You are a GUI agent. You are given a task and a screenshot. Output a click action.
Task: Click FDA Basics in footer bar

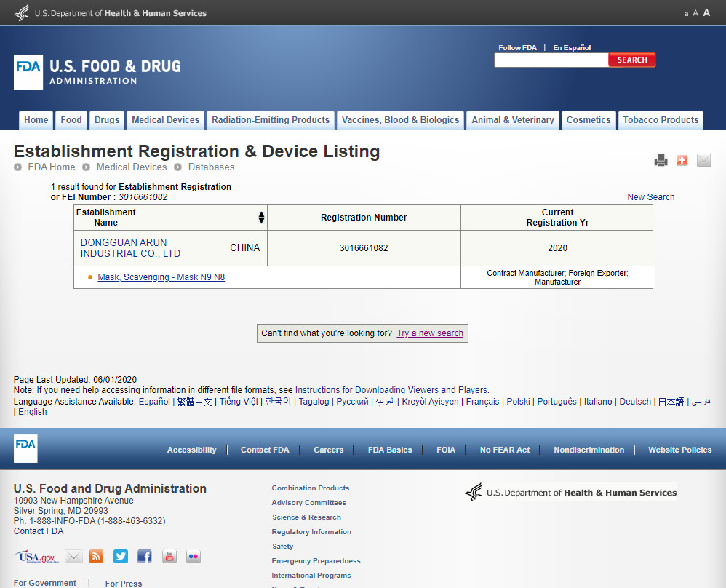[x=389, y=450]
